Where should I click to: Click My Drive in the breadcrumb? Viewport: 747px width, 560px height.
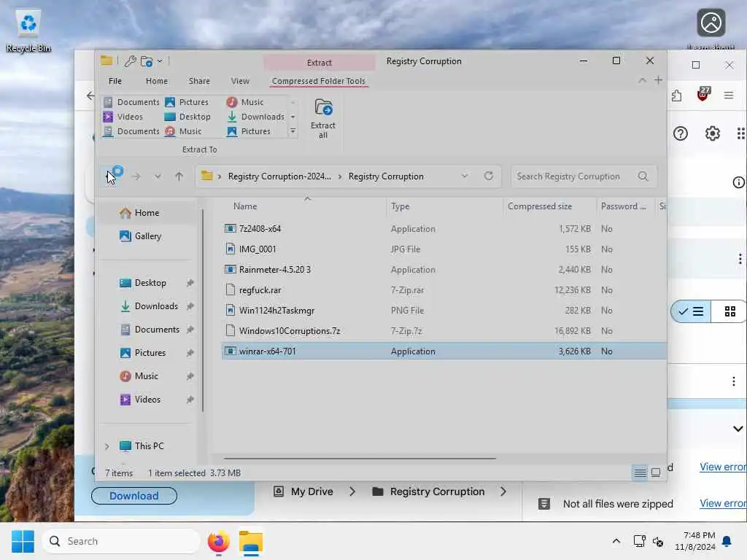[312, 491]
